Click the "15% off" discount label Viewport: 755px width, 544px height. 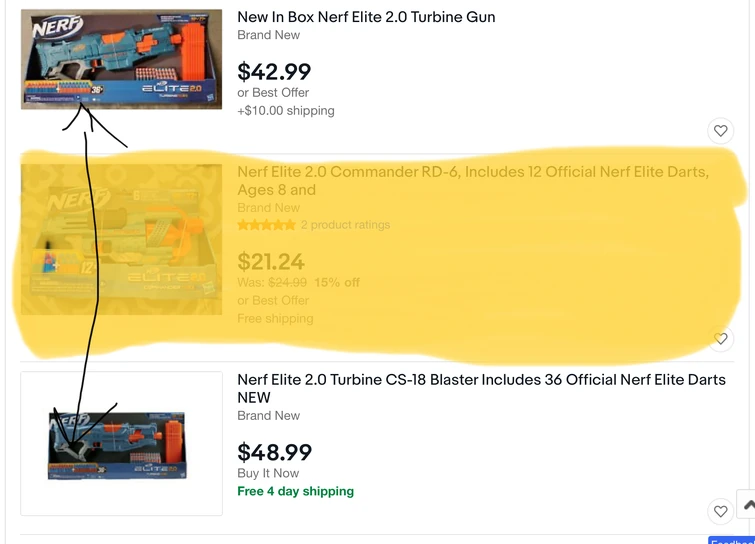click(x=337, y=282)
